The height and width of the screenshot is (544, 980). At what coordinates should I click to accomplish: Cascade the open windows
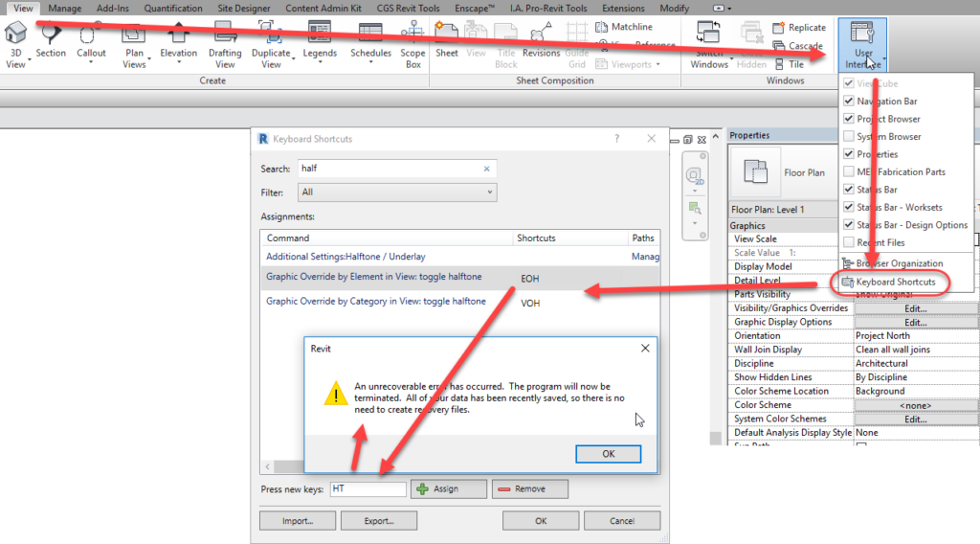797,46
